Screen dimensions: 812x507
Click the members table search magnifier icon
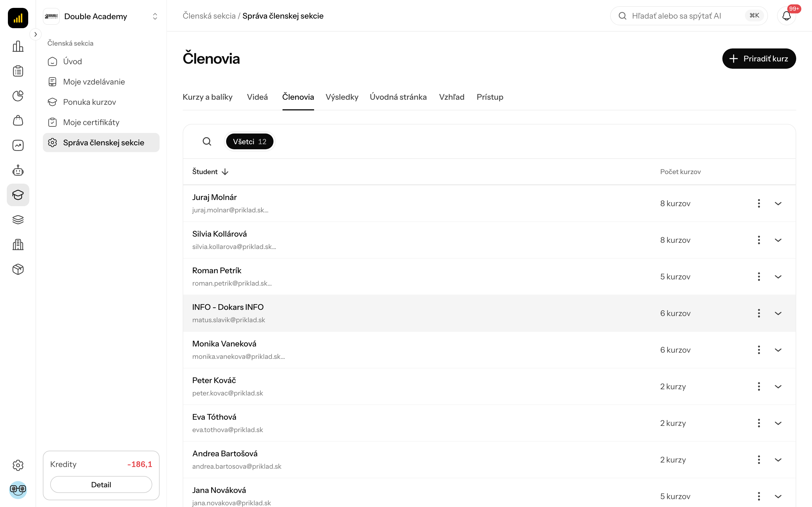tap(207, 141)
